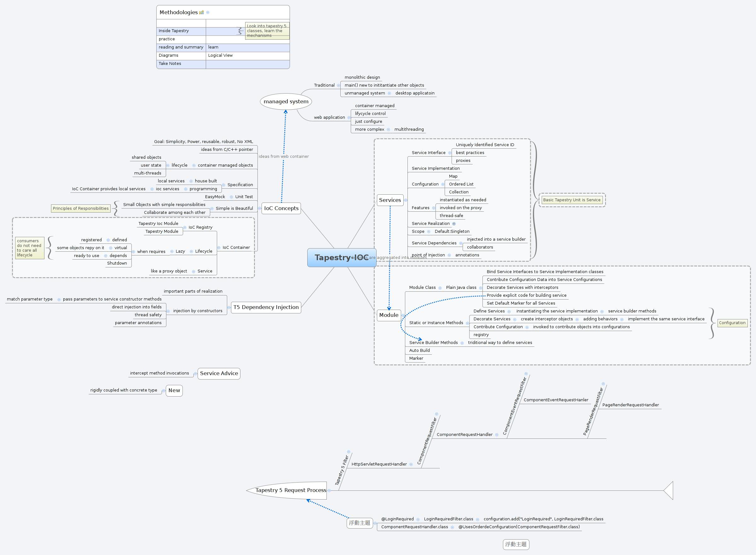Image resolution: width=756 pixels, height=555 pixels.
Task: Click the bar-chart marker icon on Methodologies
Action: (202, 13)
